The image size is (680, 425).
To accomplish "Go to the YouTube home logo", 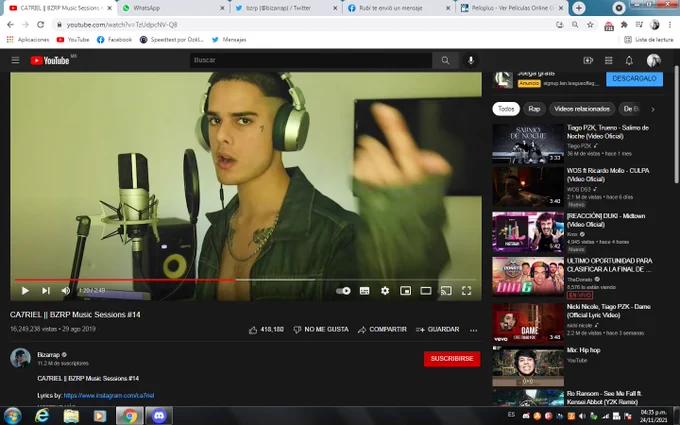I will coord(50,60).
